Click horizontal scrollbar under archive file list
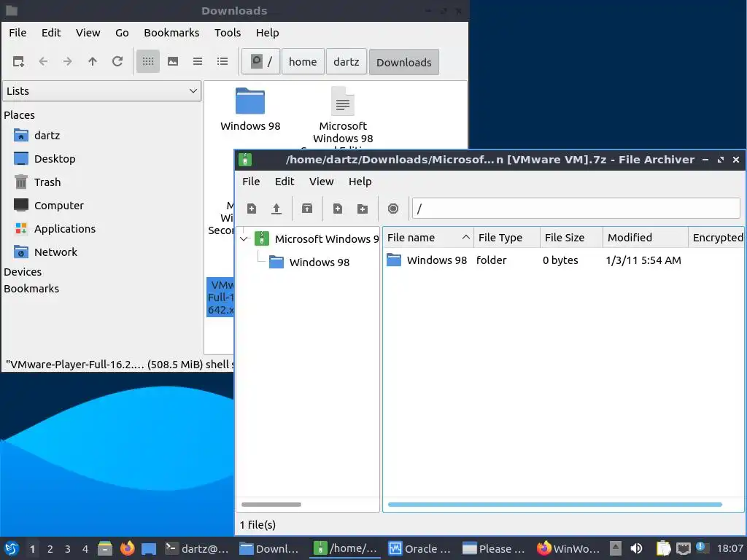747x560 pixels. coord(555,505)
